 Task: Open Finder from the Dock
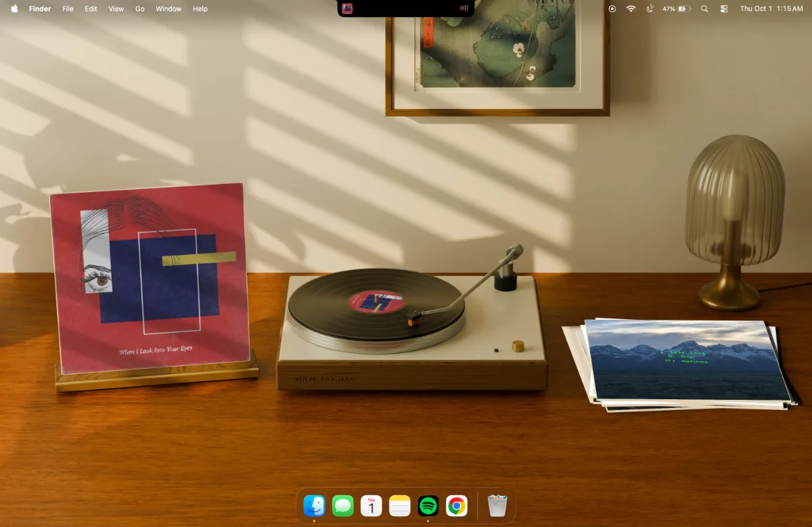pyautogui.click(x=315, y=505)
